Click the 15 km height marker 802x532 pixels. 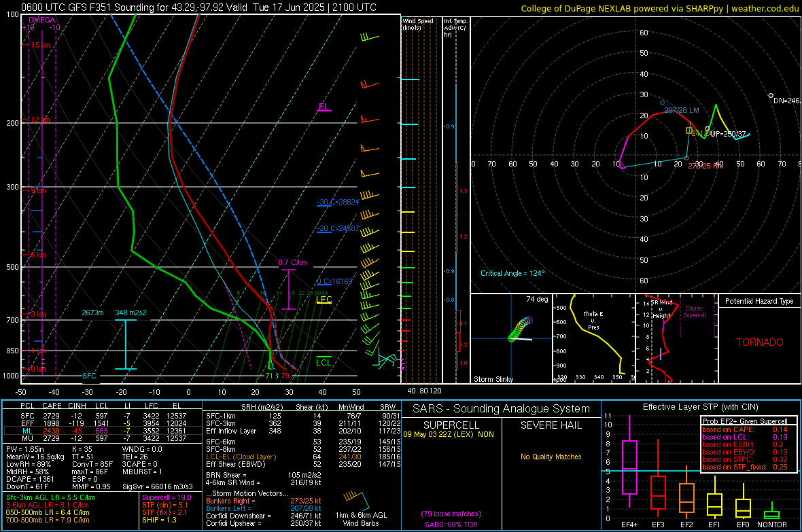click(x=39, y=45)
